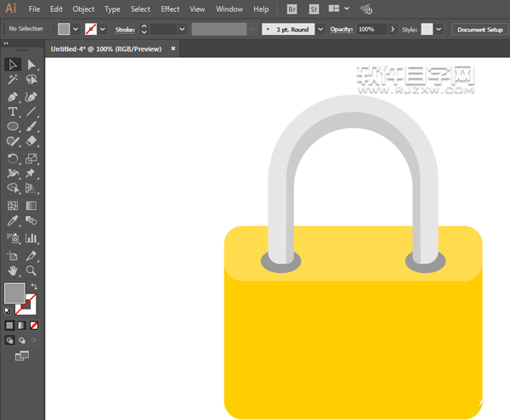Select the Lasso tool
Screen dimensions: 510x420
(31, 79)
